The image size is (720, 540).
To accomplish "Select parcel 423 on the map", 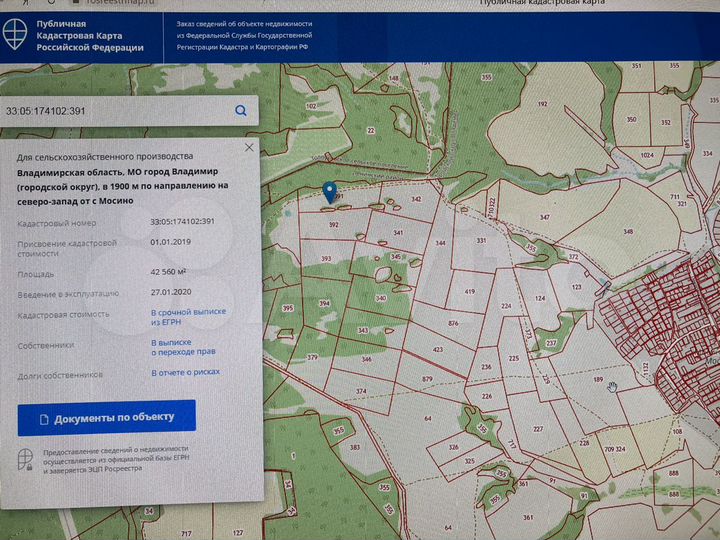I will (x=438, y=349).
